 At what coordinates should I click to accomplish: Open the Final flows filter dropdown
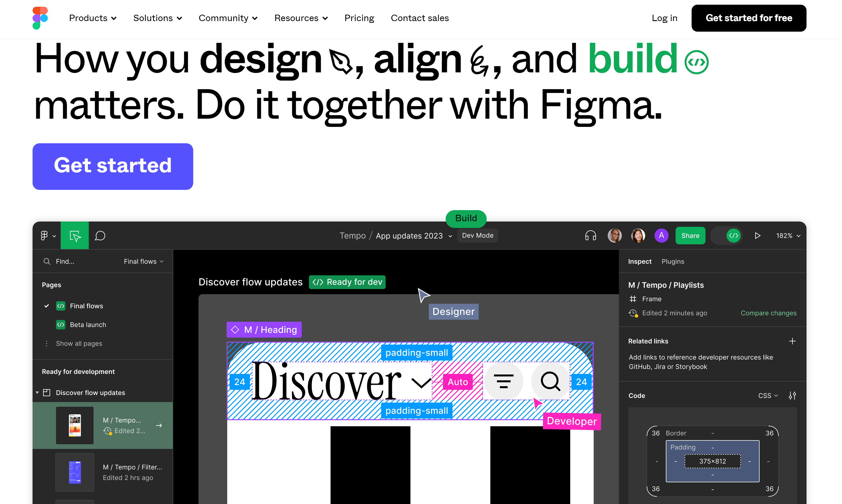143,262
